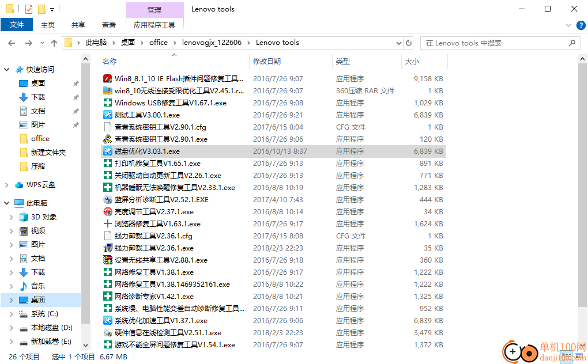This screenshot has height=364, width=588.
Task: Click lenovogjx_122606 in the breadcrumb path
Action: pyautogui.click(x=212, y=43)
